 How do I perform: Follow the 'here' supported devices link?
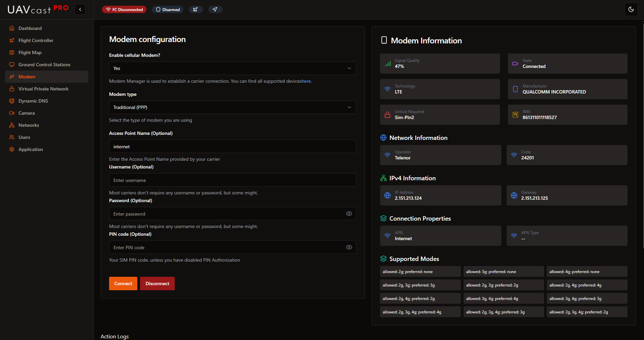point(306,81)
